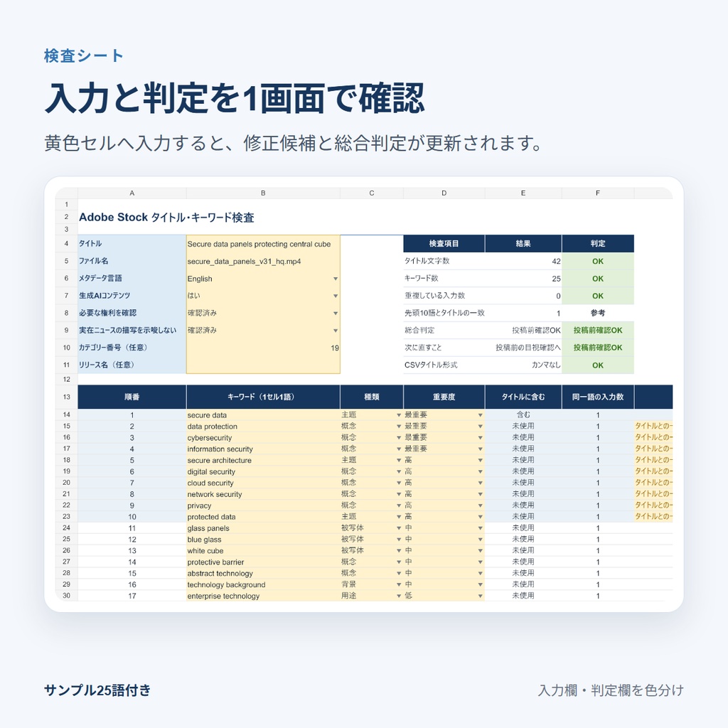Click the キーワード数 result value 25
728x728 pixels.
click(523, 279)
